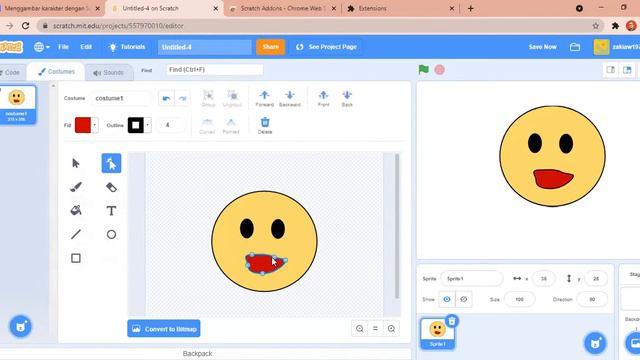Viewport: 640px width, 360px height.
Task: Click the Ungroup icon
Action: [x=232, y=98]
